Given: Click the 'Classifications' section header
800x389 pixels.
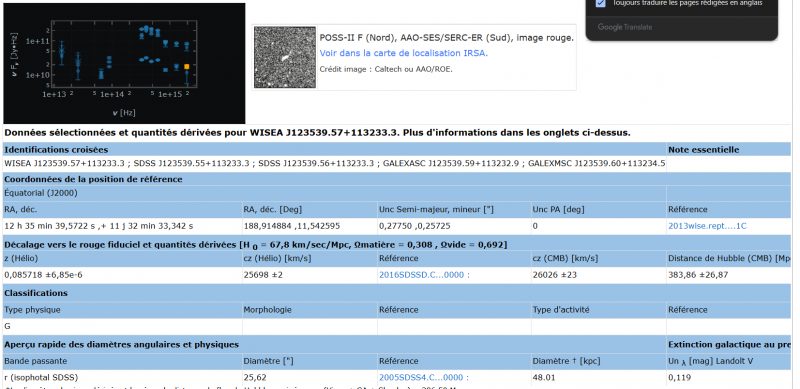Looking at the screenshot, I should tap(36, 293).
